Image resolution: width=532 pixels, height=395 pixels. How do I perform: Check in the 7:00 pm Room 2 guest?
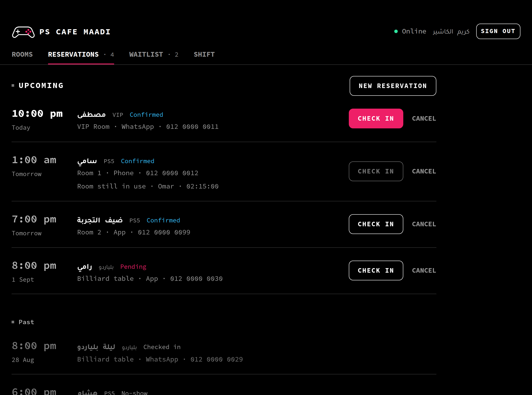(x=376, y=224)
